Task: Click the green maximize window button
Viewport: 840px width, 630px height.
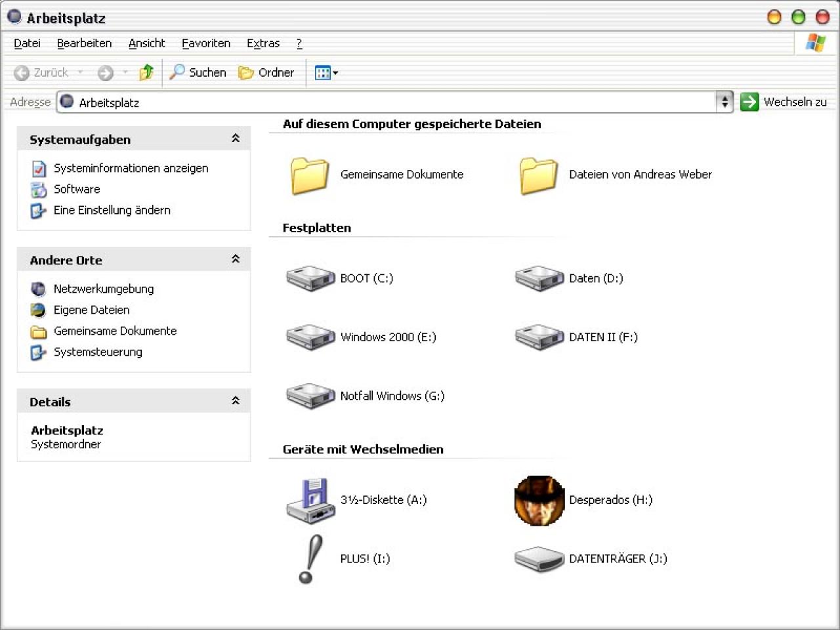Action: pyautogui.click(x=799, y=17)
